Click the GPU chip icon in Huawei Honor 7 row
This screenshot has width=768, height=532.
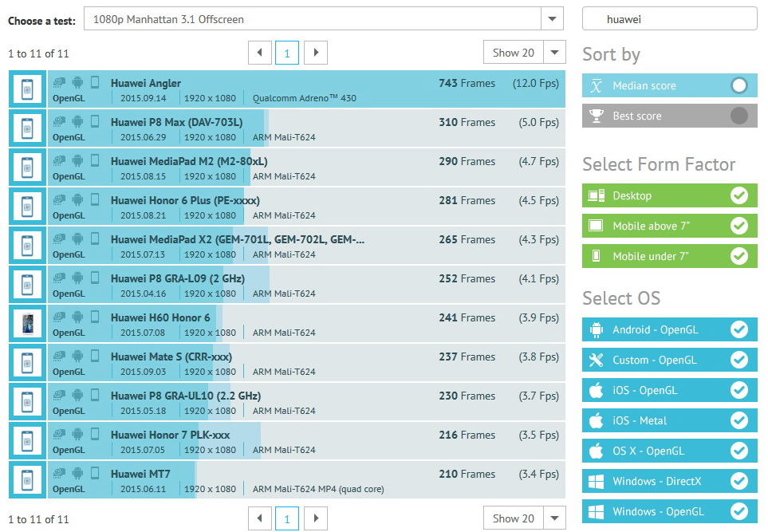pos(59,434)
